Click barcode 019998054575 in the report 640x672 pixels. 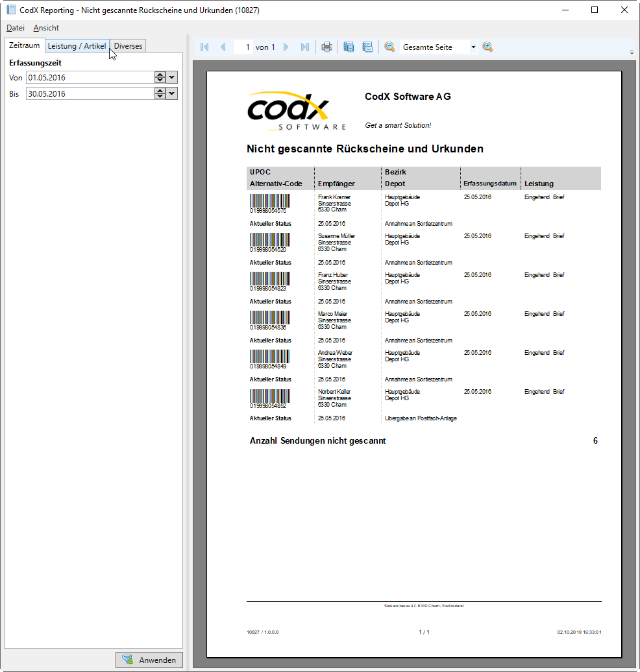point(270,204)
